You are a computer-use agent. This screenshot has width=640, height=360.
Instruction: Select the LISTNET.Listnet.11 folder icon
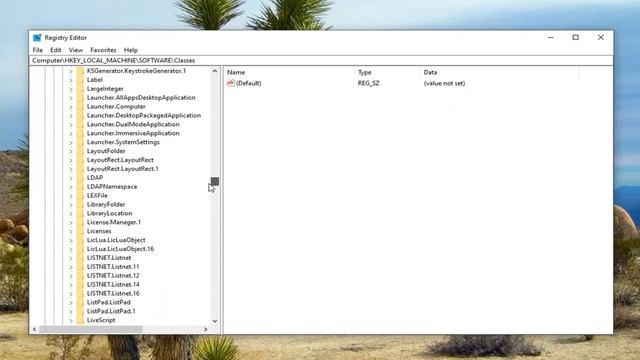(80, 267)
